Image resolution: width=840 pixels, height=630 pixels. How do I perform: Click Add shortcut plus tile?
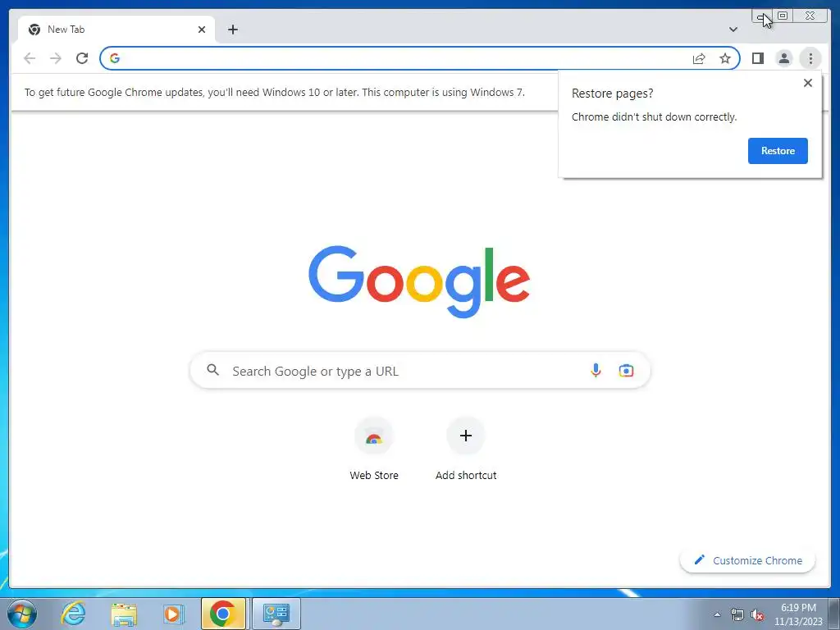click(466, 449)
